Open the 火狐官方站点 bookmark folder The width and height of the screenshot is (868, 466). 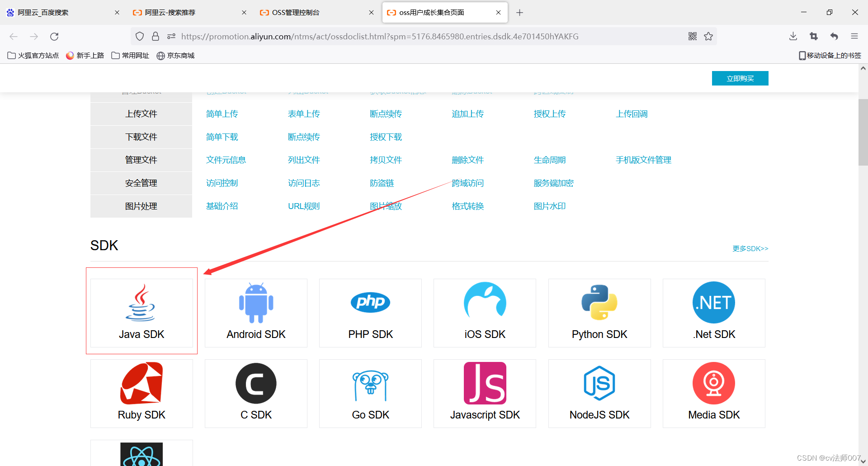(33, 55)
